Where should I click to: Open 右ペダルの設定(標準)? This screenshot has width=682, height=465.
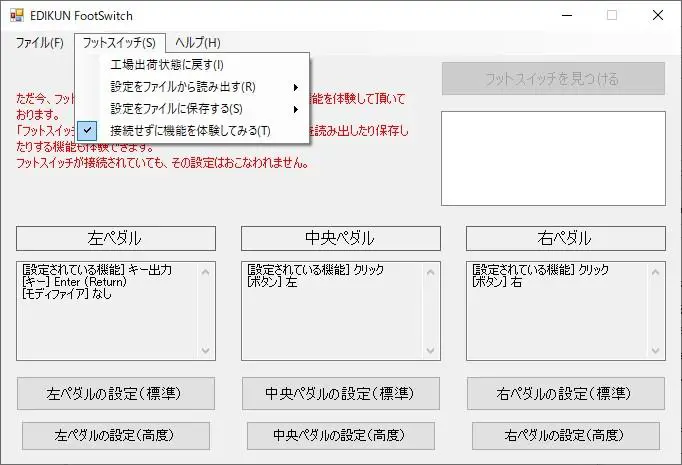point(565,394)
